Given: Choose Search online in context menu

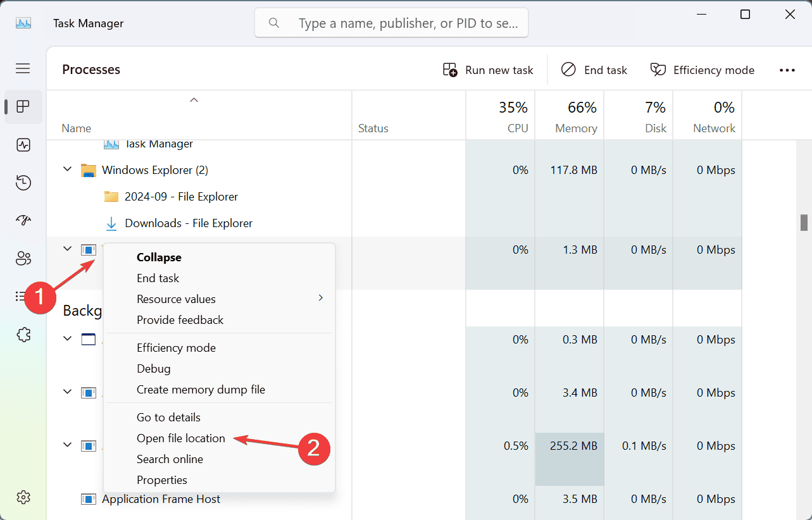Looking at the screenshot, I should [x=219, y=459].
